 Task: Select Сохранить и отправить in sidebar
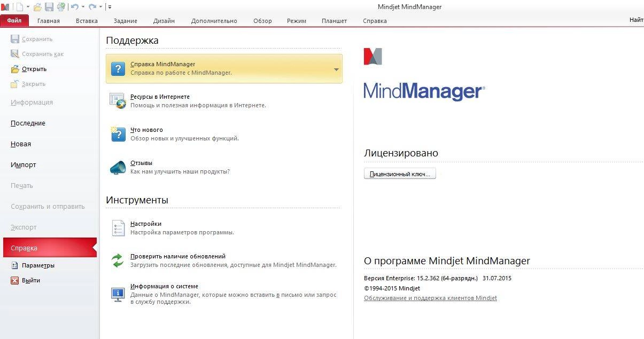(x=48, y=207)
